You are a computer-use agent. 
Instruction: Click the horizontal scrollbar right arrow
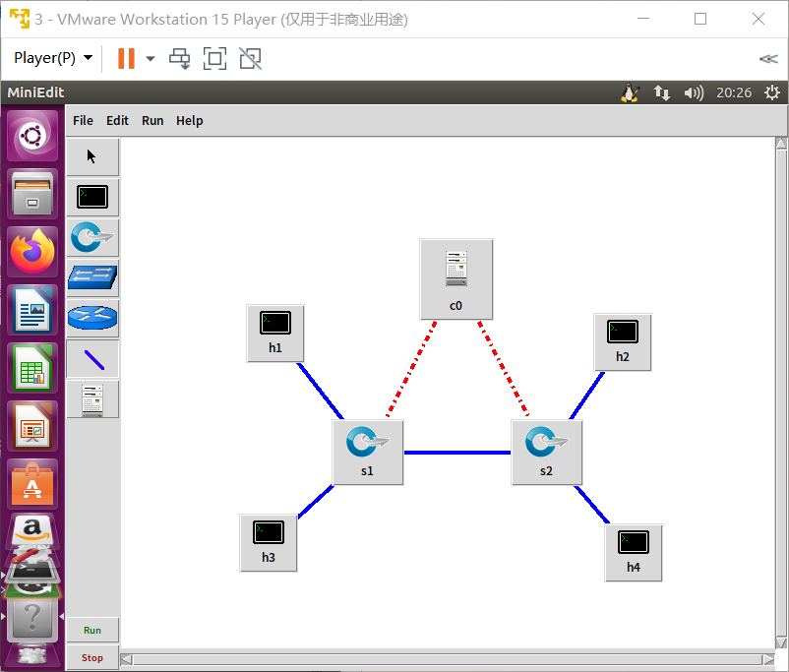point(768,659)
